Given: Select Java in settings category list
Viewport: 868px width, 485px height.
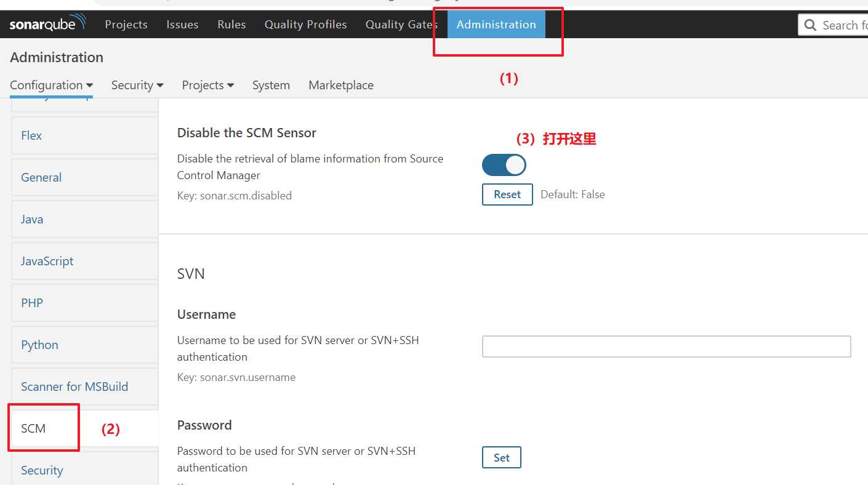Looking at the screenshot, I should pos(85,219).
